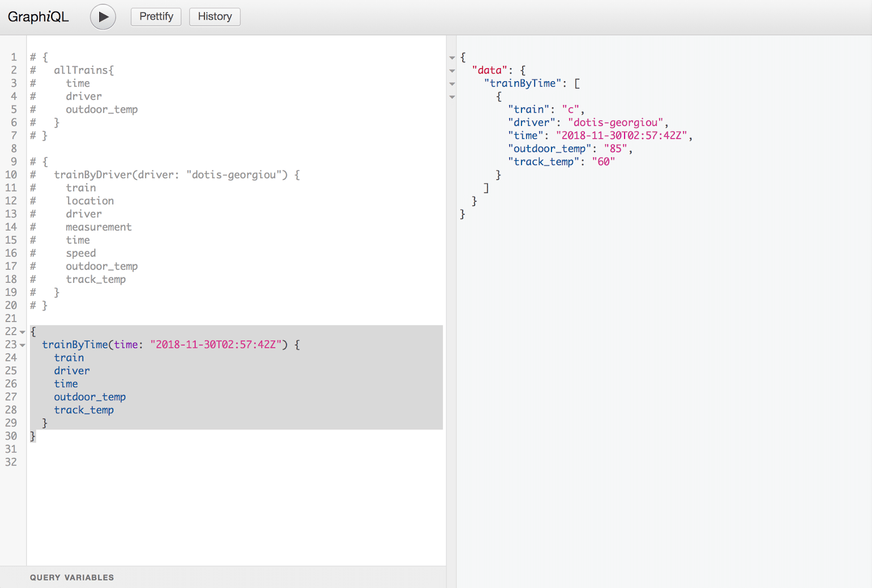Collapse the root object in results pane
Viewport: 872px width, 588px height.
point(452,58)
